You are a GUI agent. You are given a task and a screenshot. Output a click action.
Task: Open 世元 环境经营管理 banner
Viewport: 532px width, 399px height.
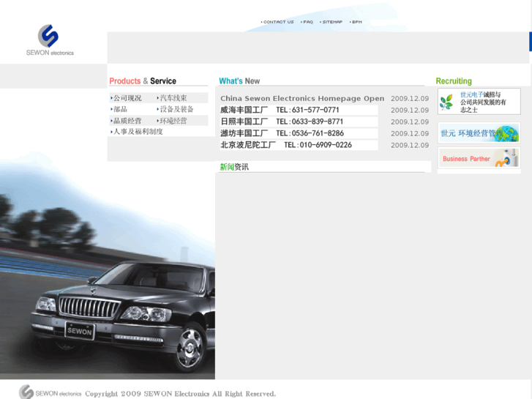click(x=479, y=133)
